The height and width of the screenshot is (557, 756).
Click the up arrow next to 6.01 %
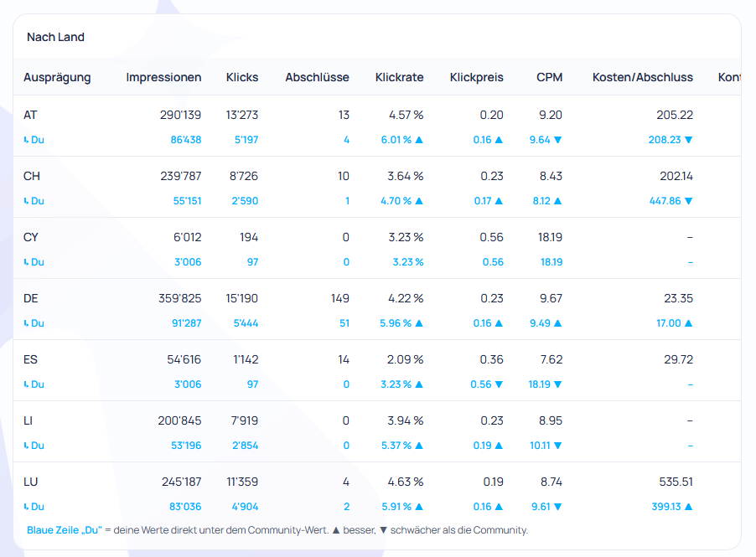(x=419, y=140)
